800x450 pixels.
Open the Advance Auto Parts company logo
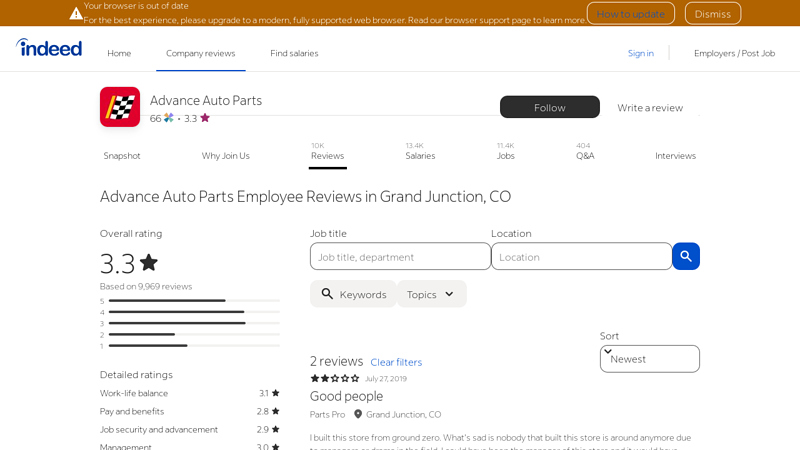(x=120, y=107)
